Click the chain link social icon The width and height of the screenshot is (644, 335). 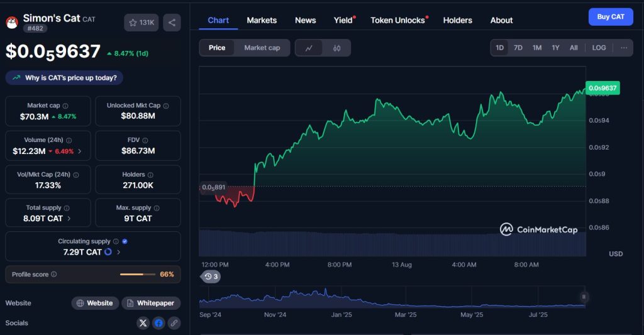pyautogui.click(x=174, y=323)
